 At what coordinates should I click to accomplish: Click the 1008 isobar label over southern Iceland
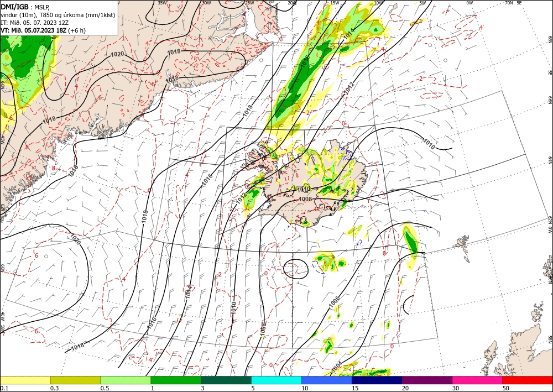coord(305,199)
